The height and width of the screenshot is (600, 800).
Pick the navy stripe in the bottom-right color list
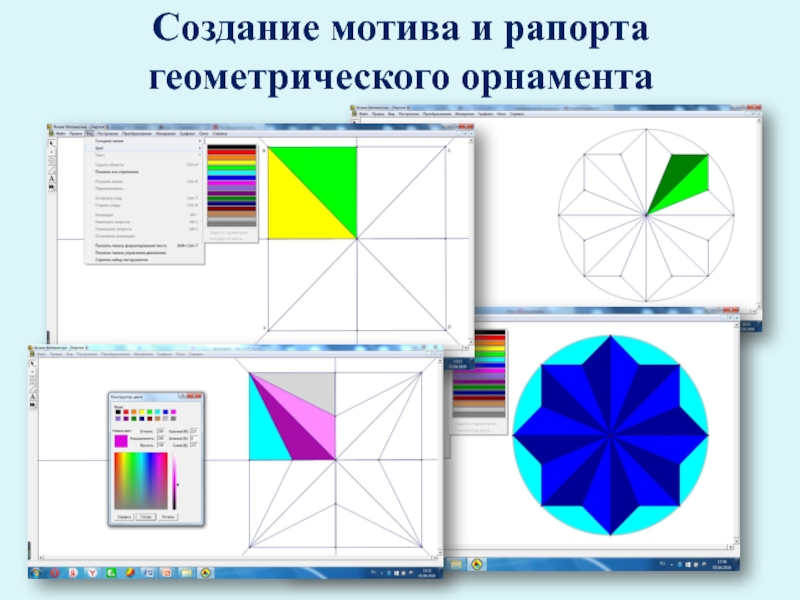coord(479,391)
